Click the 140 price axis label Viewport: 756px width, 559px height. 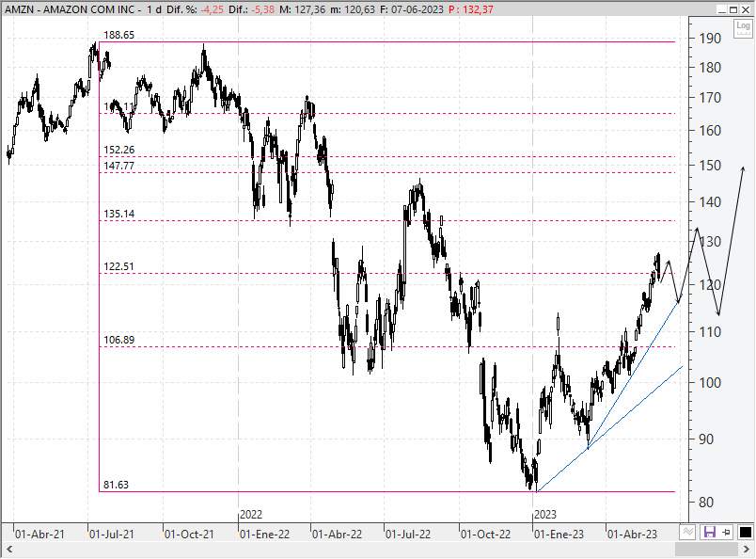pyautogui.click(x=710, y=201)
